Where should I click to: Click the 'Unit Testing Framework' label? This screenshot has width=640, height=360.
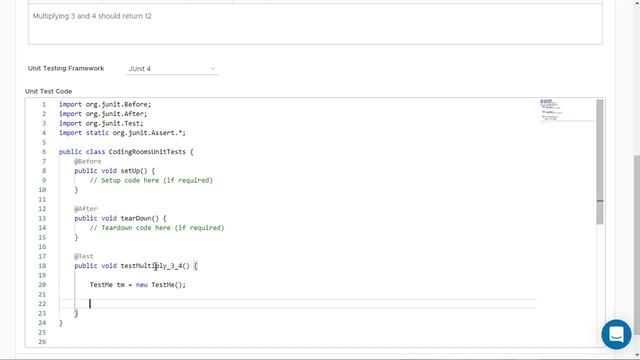pos(66,68)
